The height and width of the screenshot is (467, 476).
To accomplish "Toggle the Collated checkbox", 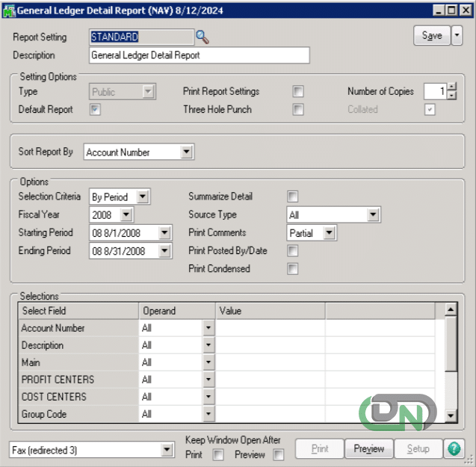I will (430, 109).
